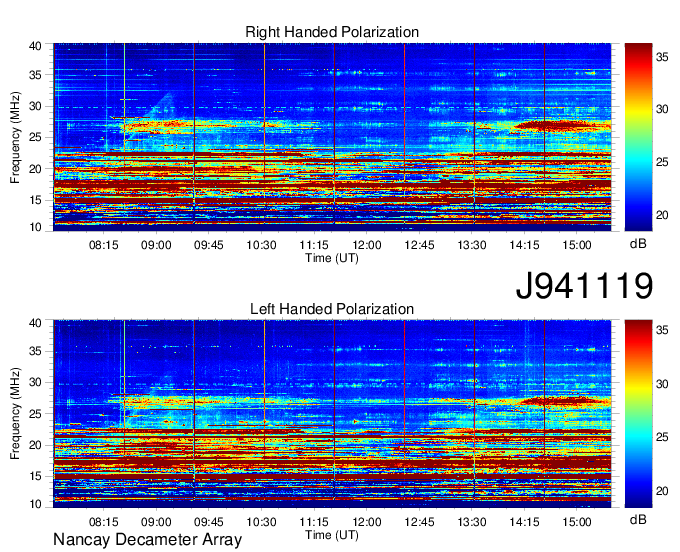Click the Frequency (MHz) axis label of the bottom plot
This screenshot has width=680, height=552.
click(x=15, y=414)
